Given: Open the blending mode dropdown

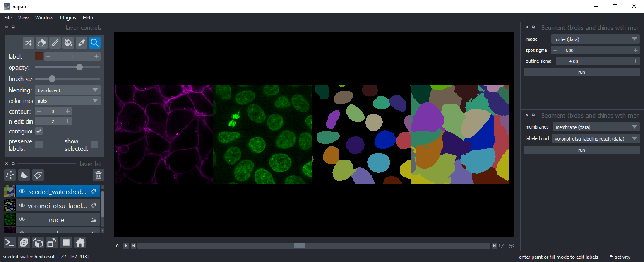Looking at the screenshot, I should pos(67,90).
